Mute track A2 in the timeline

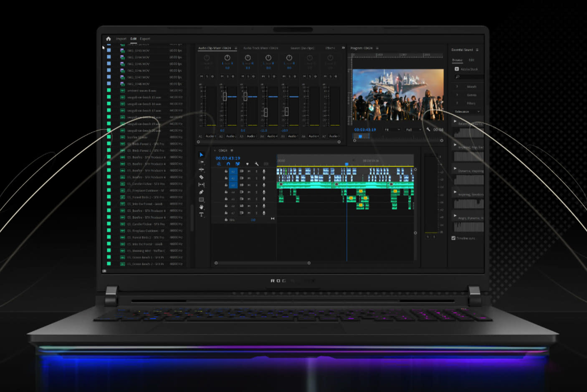point(249,178)
